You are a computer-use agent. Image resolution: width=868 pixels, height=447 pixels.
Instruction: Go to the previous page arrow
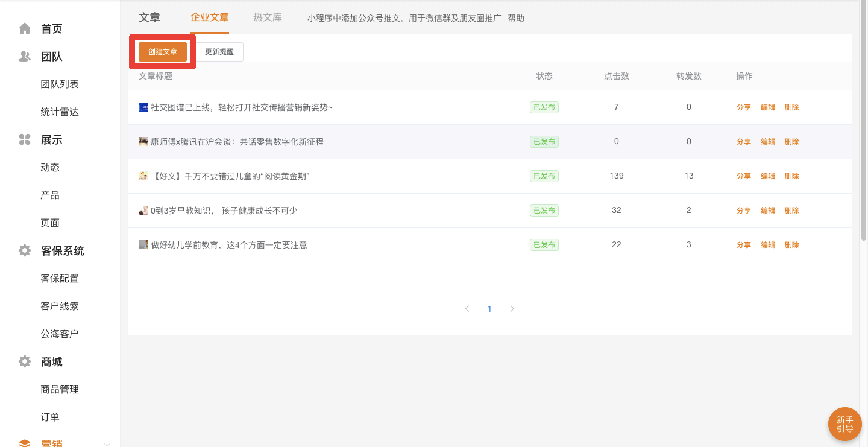(x=467, y=309)
